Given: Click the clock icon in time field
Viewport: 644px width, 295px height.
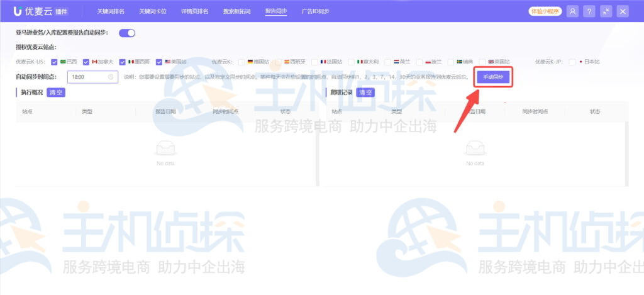Looking at the screenshot, I should 111,77.
